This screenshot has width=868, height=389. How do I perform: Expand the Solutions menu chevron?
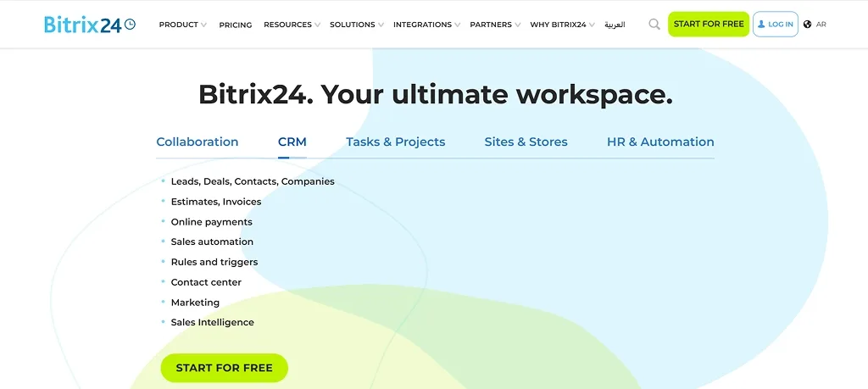[381, 25]
